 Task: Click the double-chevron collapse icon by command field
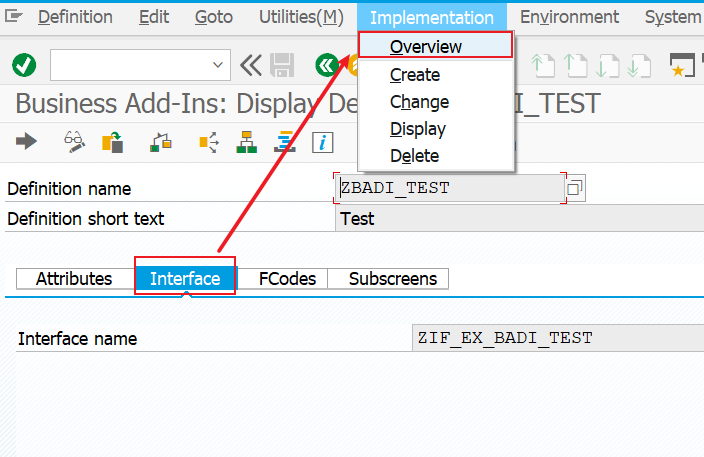click(x=251, y=66)
